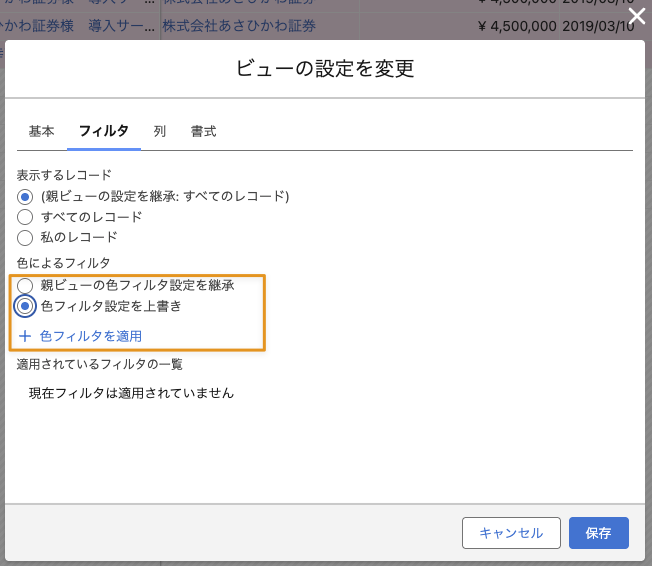Go to the 書式 tab

203,131
